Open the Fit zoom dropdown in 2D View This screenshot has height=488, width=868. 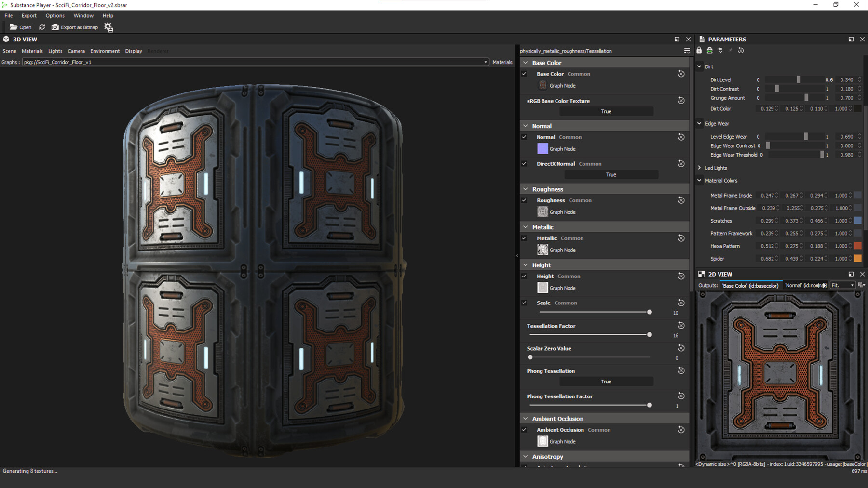coord(842,285)
